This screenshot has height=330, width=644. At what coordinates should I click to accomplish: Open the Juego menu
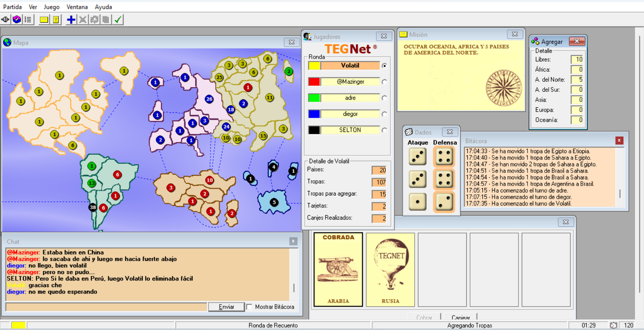51,7
